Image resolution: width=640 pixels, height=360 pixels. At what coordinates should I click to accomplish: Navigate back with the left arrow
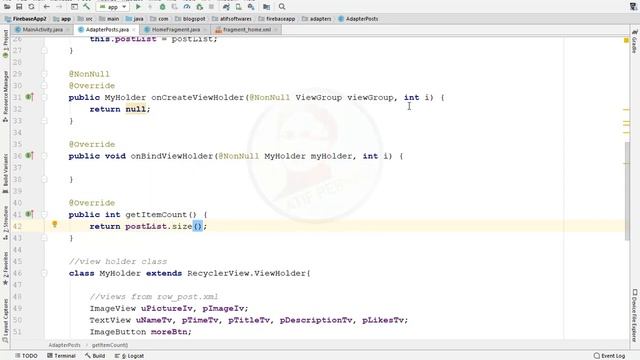(47, 7)
